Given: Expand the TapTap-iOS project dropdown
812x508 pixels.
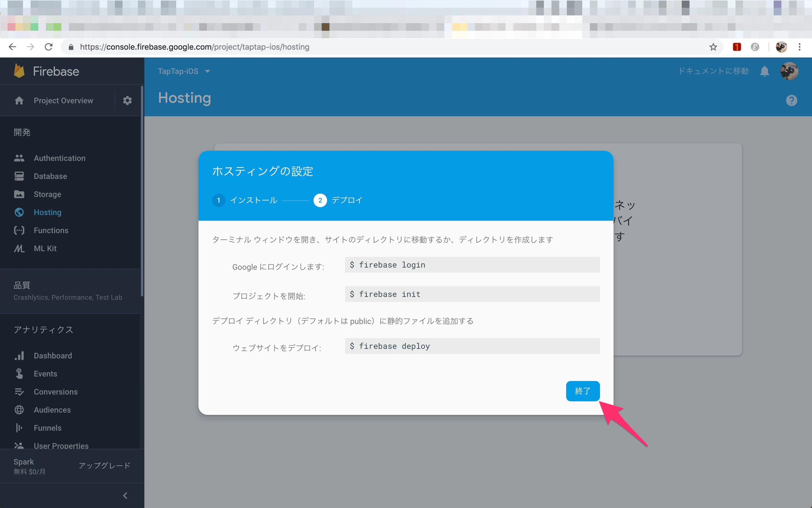Looking at the screenshot, I should point(184,71).
